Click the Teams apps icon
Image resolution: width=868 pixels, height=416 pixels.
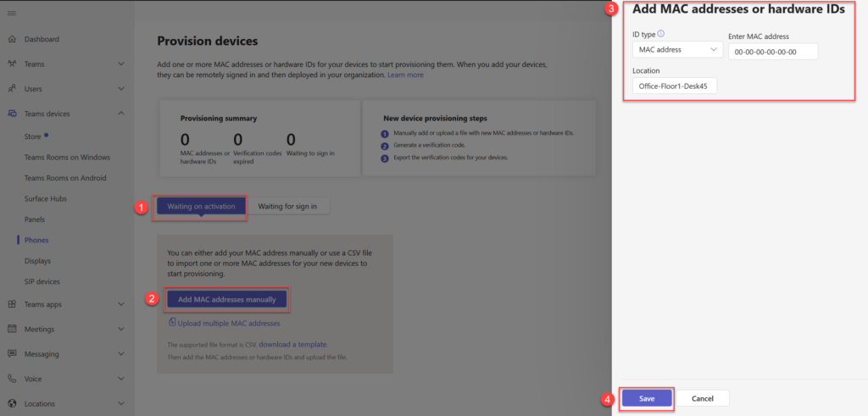coord(12,304)
